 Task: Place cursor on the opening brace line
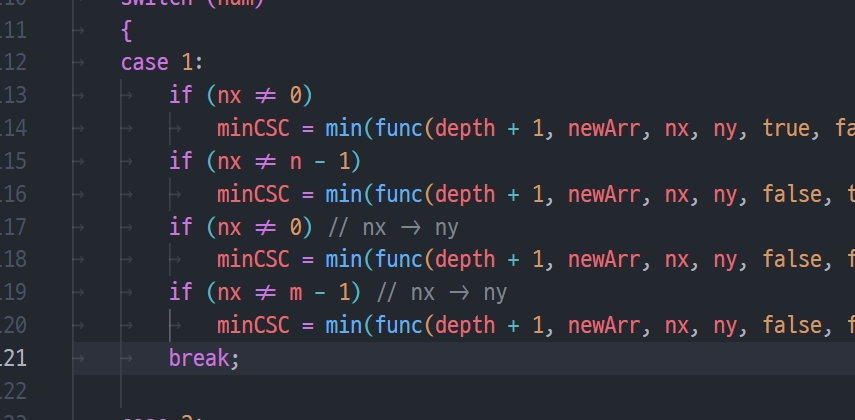126,30
